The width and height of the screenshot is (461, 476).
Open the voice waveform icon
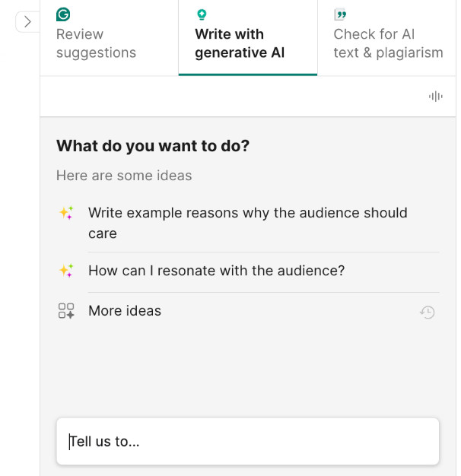(435, 97)
